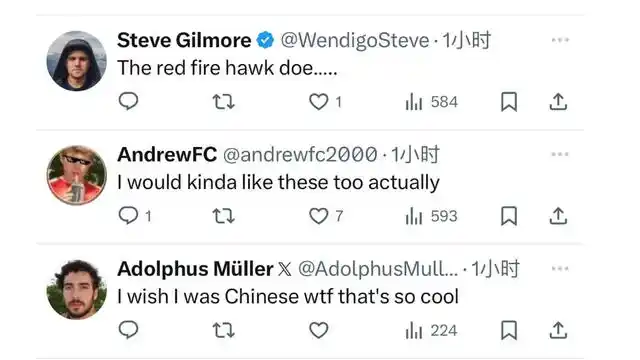Open more options for Steve Gilmore's tweet
Screen dimensions: 640x360
(560, 40)
